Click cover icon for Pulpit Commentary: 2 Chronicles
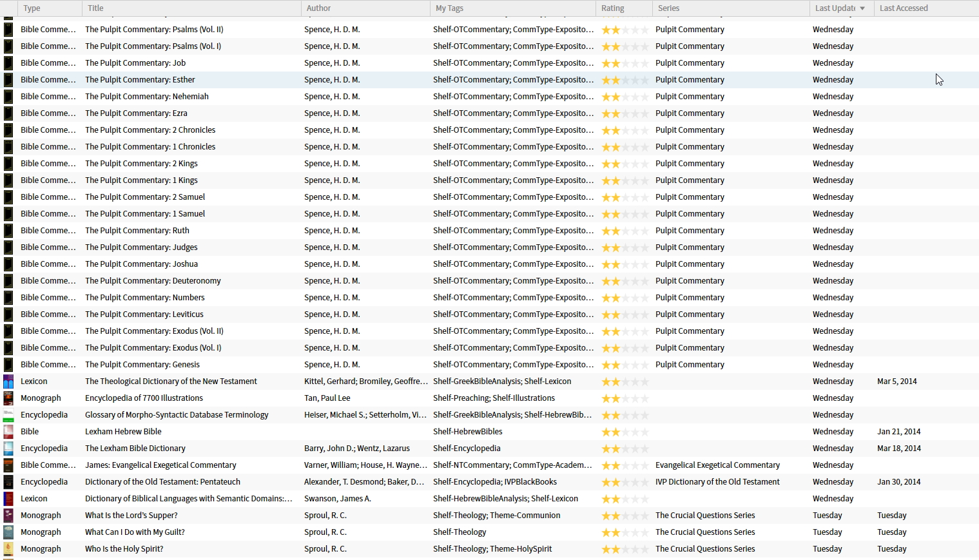Viewport: 979px width, 560px height. 8,130
